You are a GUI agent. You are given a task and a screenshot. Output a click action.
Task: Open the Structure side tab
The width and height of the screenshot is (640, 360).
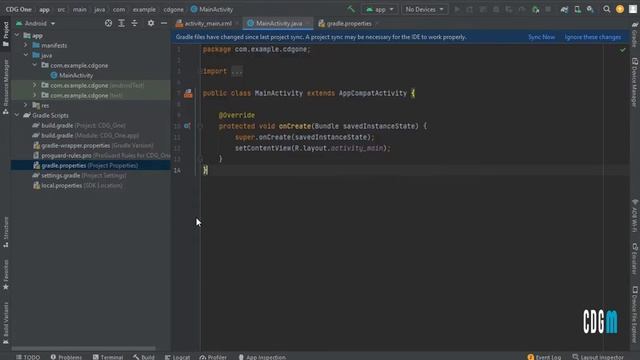pyautogui.click(x=6, y=232)
